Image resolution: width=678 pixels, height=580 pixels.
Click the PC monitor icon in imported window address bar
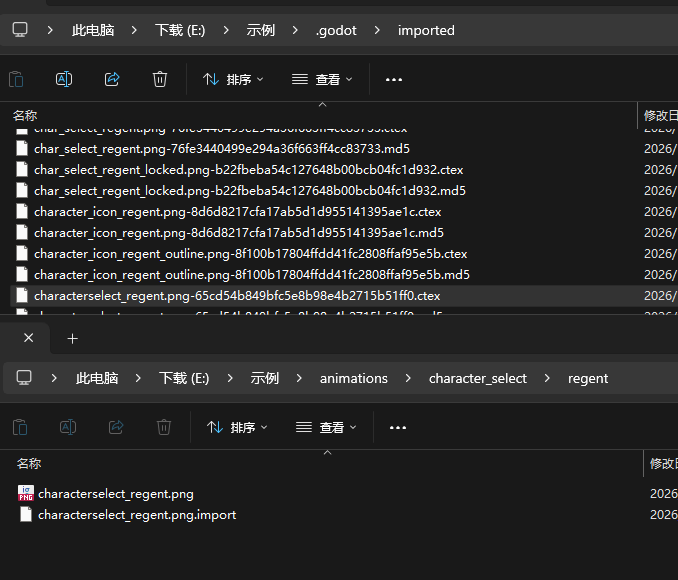pyautogui.click(x=20, y=30)
